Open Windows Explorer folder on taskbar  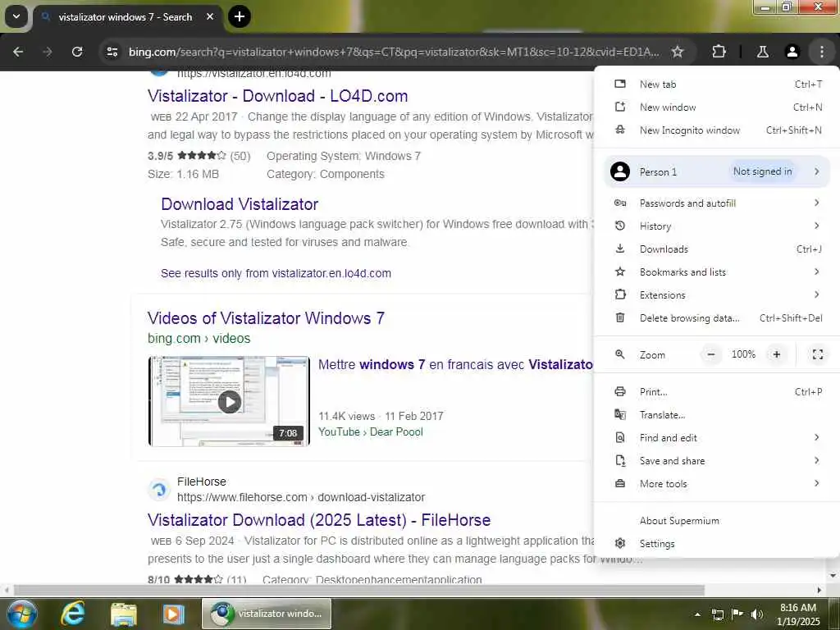click(x=124, y=614)
